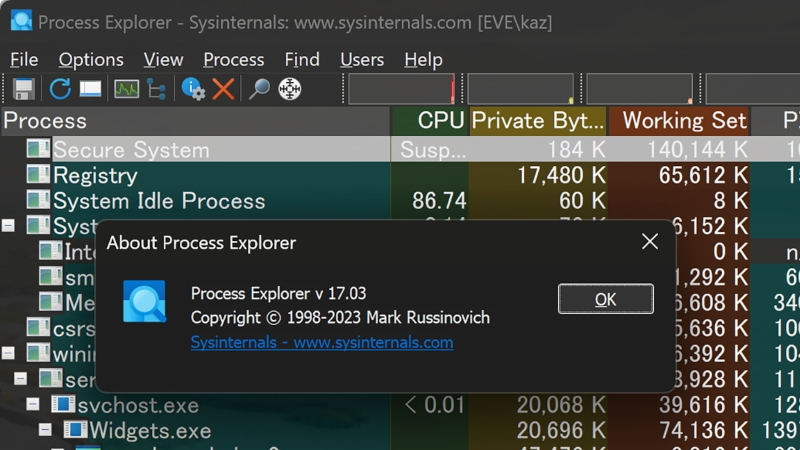Image resolution: width=800 pixels, height=450 pixels.
Task: Select the System Idle Process row
Action: click(x=400, y=200)
